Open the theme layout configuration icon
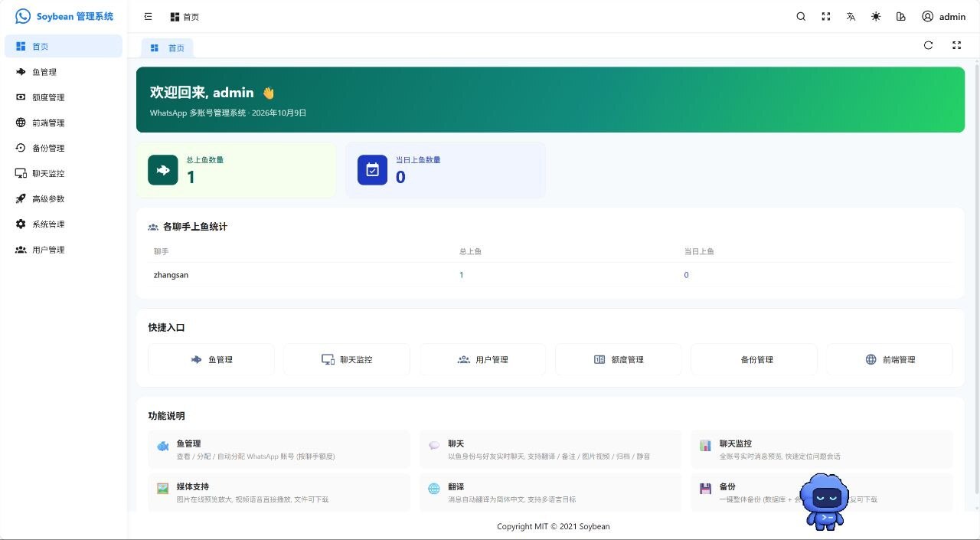The image size is (980, 540). 901,16
